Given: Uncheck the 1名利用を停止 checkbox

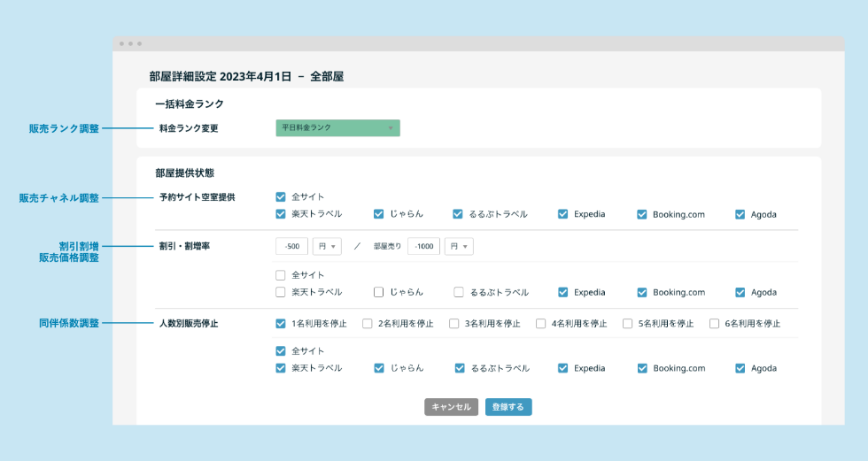Looking at the screenshot, I should [x=281, y=324].
